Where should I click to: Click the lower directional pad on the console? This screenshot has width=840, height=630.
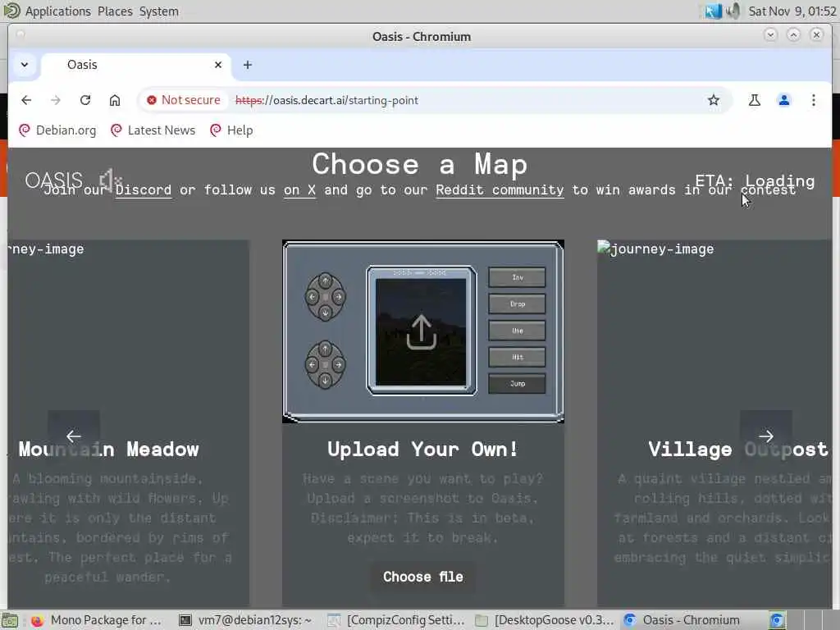[x=325, y=365]
